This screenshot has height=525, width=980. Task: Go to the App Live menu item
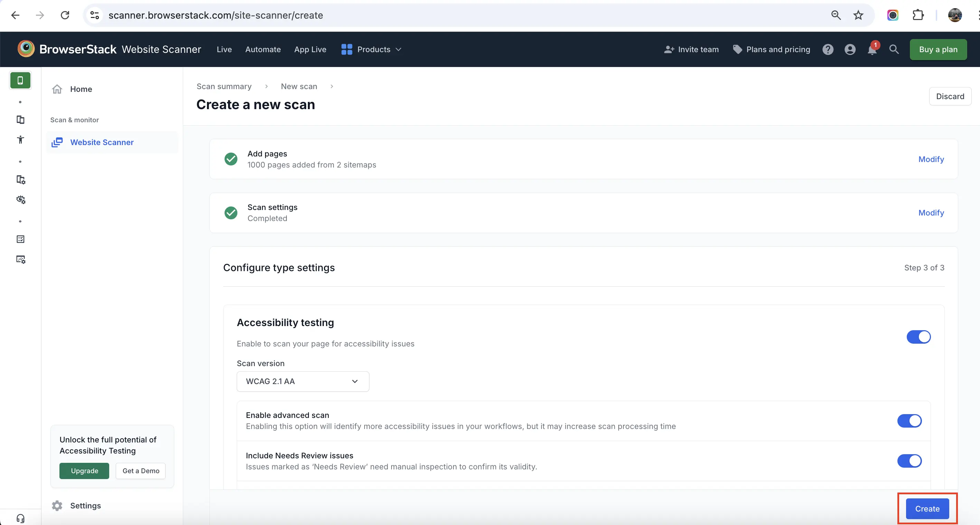[x=310, y=49]
